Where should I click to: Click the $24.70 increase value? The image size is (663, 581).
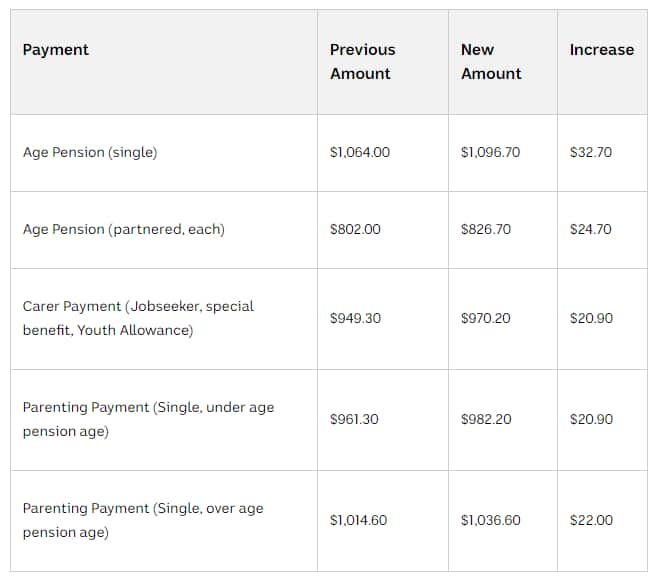[590, 229]
